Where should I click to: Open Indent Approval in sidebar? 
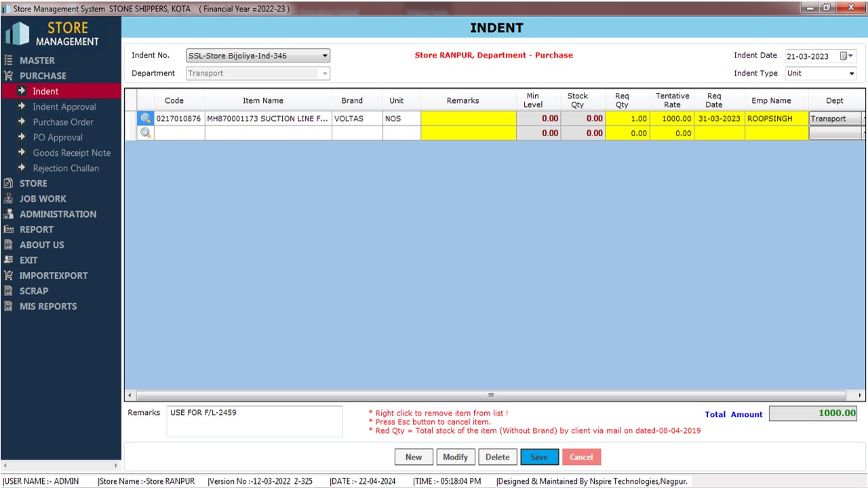coord(64,107)
